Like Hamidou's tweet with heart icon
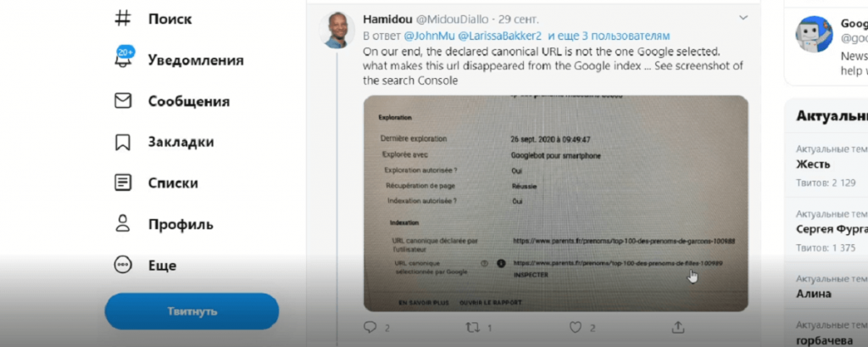 [x=576, y=327]
